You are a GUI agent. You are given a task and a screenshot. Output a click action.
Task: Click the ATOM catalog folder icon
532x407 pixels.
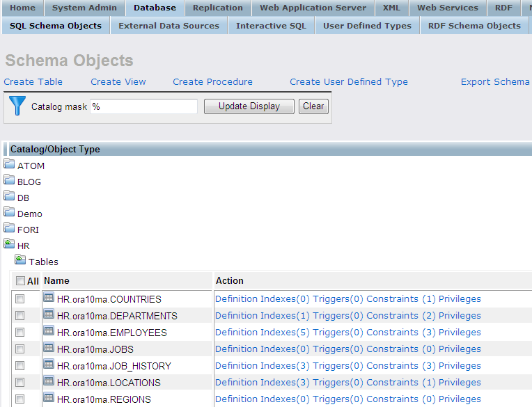point(9,165)
